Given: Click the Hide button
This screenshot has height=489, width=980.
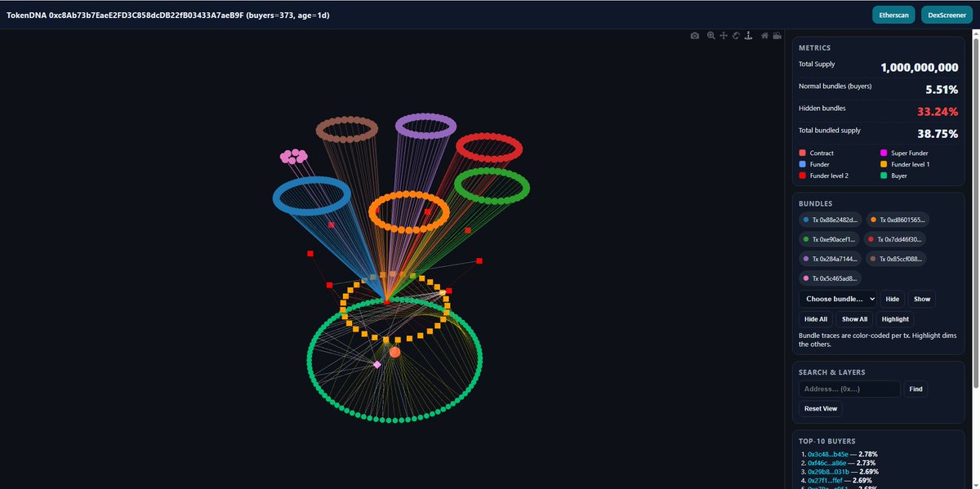Looking at the screenshot, I should tap(893, 299).
